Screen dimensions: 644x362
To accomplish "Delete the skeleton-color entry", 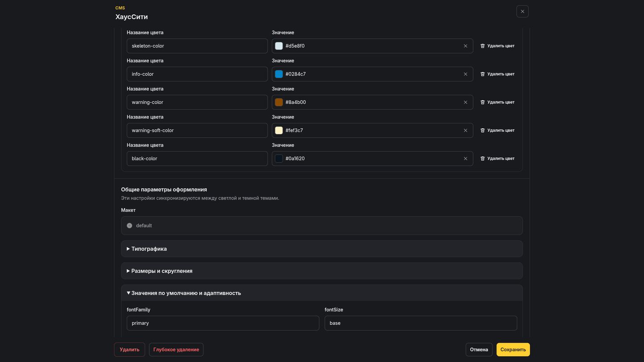I will click(497, 46).
